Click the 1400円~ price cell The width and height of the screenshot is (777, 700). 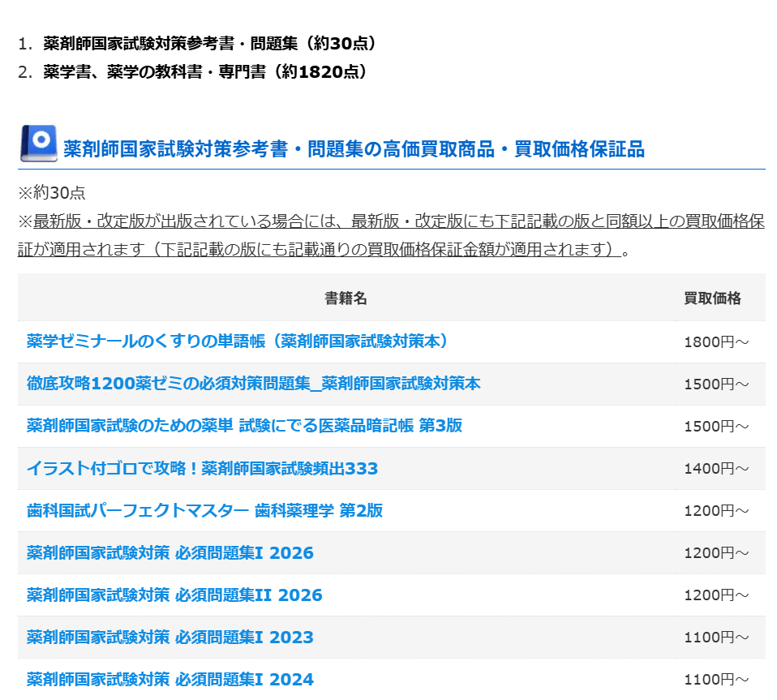coord(716,469)
